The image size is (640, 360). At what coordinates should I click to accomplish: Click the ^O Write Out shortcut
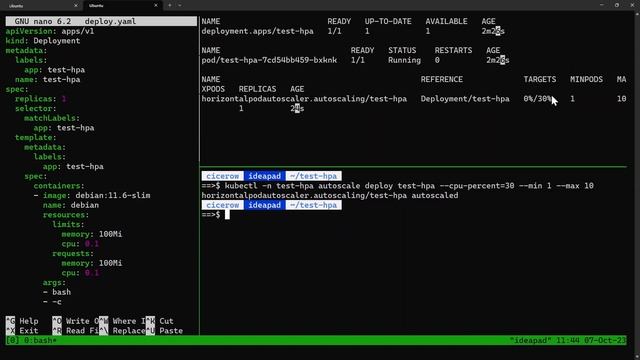coord(76,321)
